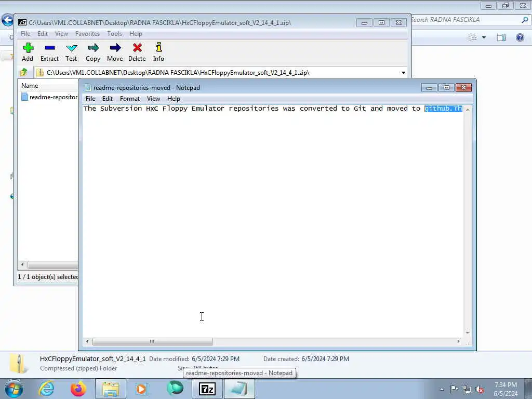The image size is (532, 399).
Task: Click Notepad scroll right arrow
Action: (458, 341)
